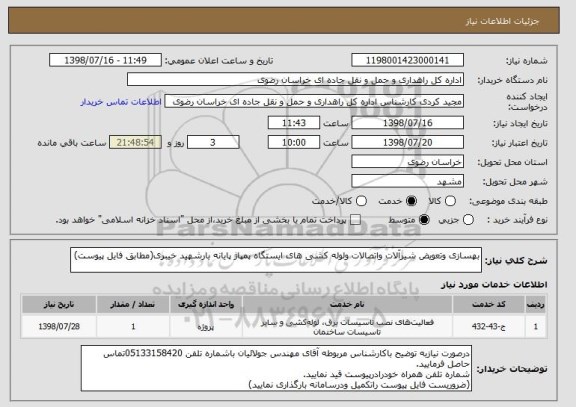Click the تاریخ نیاز column header
This screenshot has height=407, width=576.
click(x=59, y=305)
